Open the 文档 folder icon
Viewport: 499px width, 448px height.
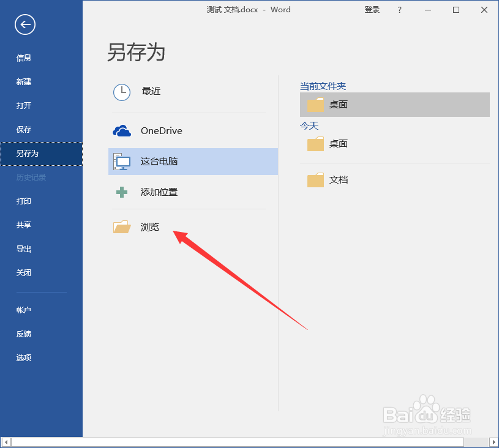coord(315,179)
